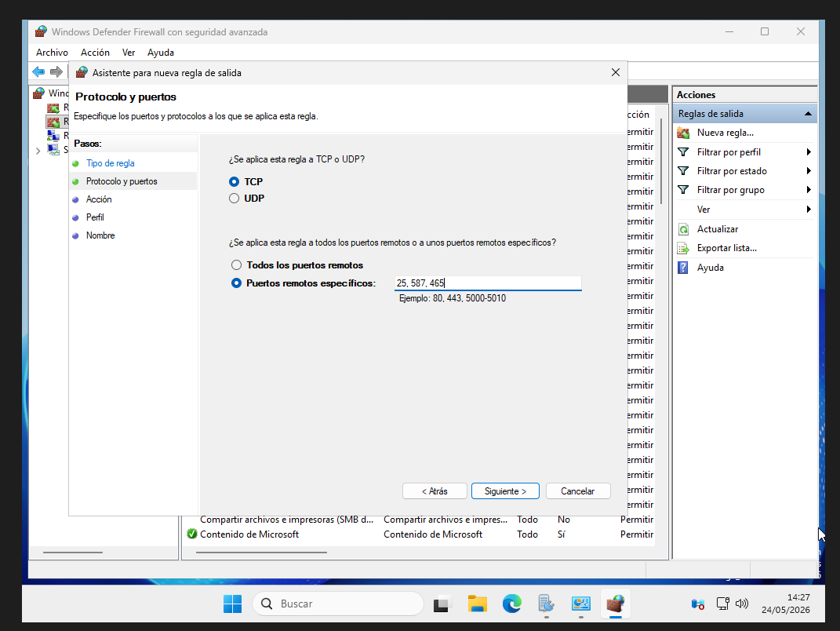Click the Atrás button
This screenshot has height=631, width=840.
click(x=435, y=491)
